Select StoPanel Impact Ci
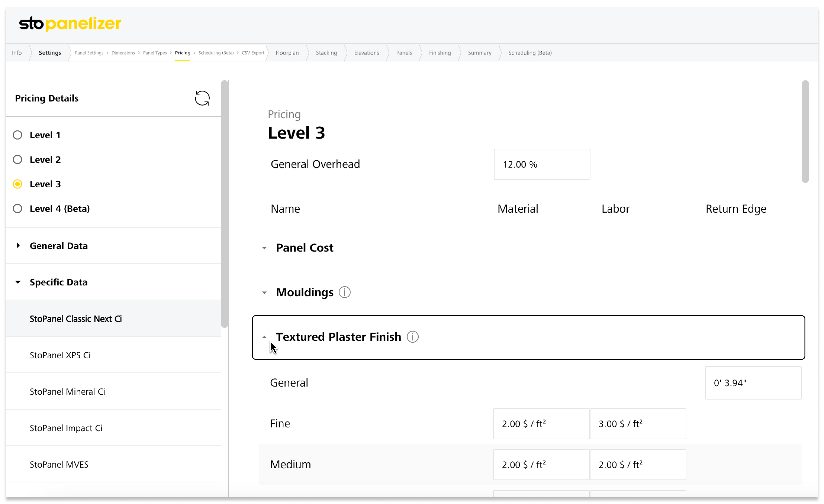 [x=114, y=428]
